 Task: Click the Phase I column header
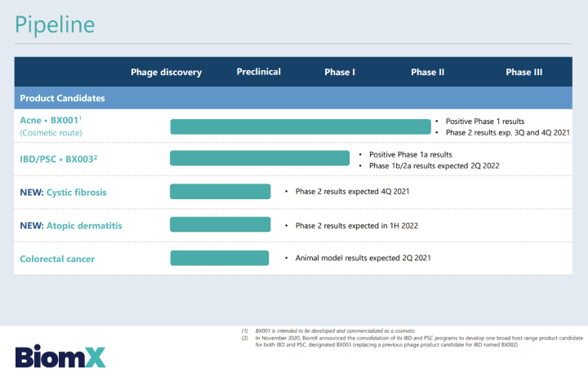click(x=340, y=72)
